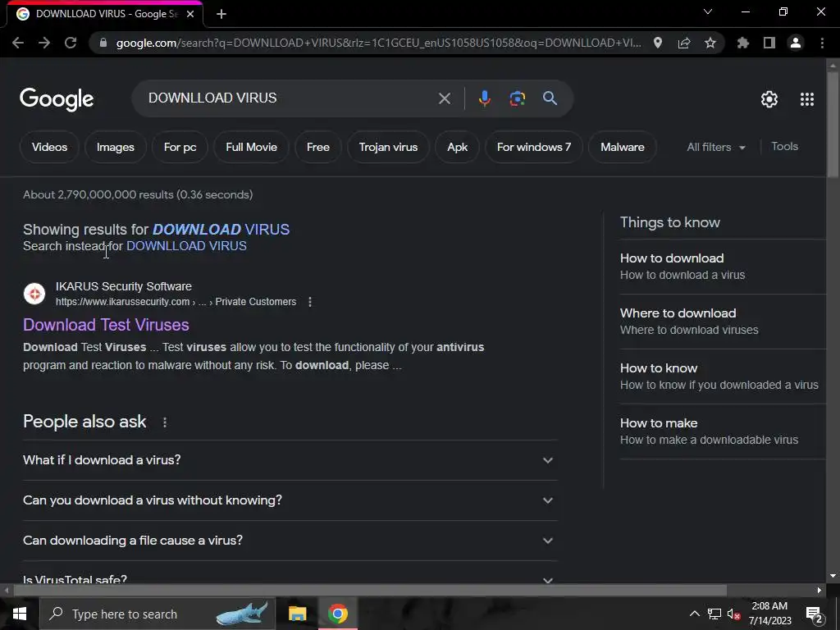The width and height of the screenshot is (840, 630).
Task: Share this page using the share icon
Action: (684, 43)
